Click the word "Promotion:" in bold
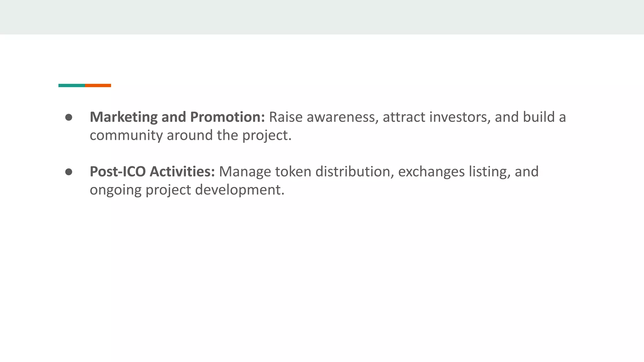644x362 pixels. 228,117
